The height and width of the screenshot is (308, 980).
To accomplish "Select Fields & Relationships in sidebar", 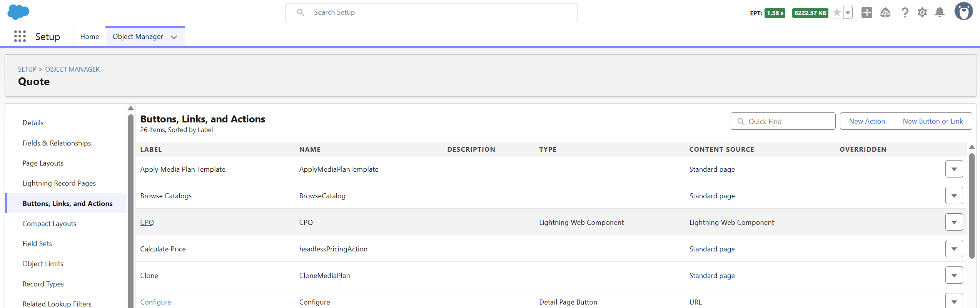I will point(57,143).
